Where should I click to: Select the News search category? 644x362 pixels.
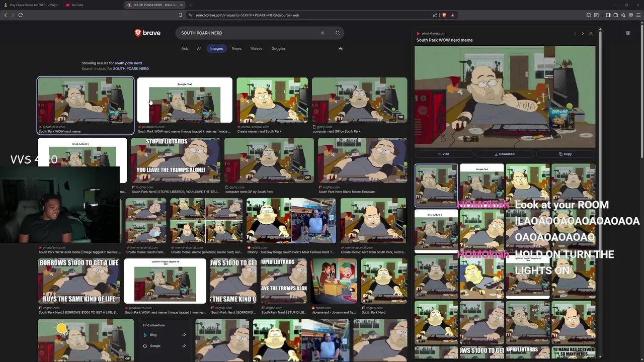pos(236,49)
